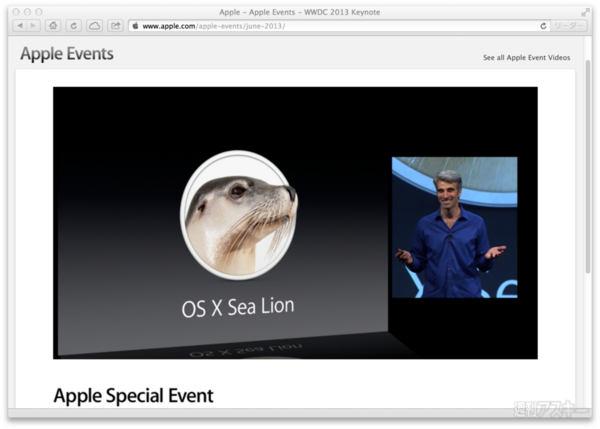Image resolution: width=600 pixels, height=429 pixels.
Task: Click the Apple favicon in address bar
Action: tap(135, 26)
